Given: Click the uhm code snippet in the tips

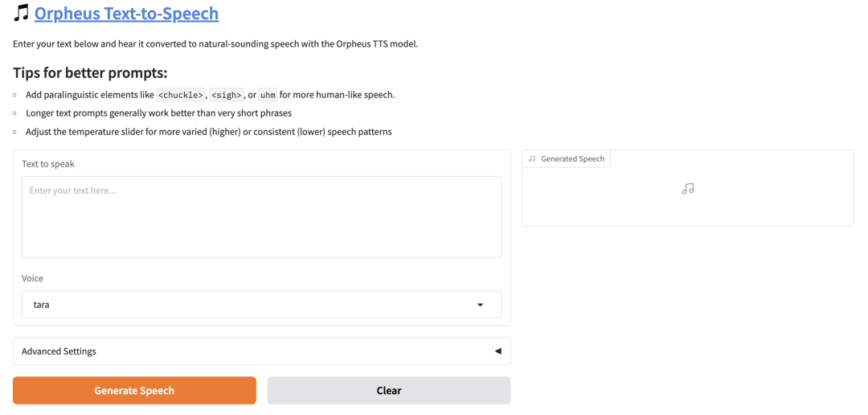Looking at the screenshot, I should coord(268,95).
